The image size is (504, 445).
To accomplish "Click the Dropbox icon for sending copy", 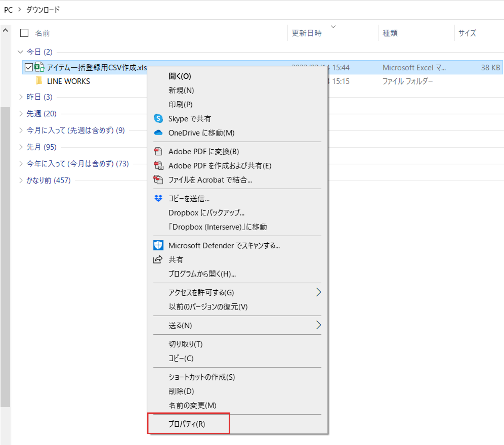I will coord(158,198).
